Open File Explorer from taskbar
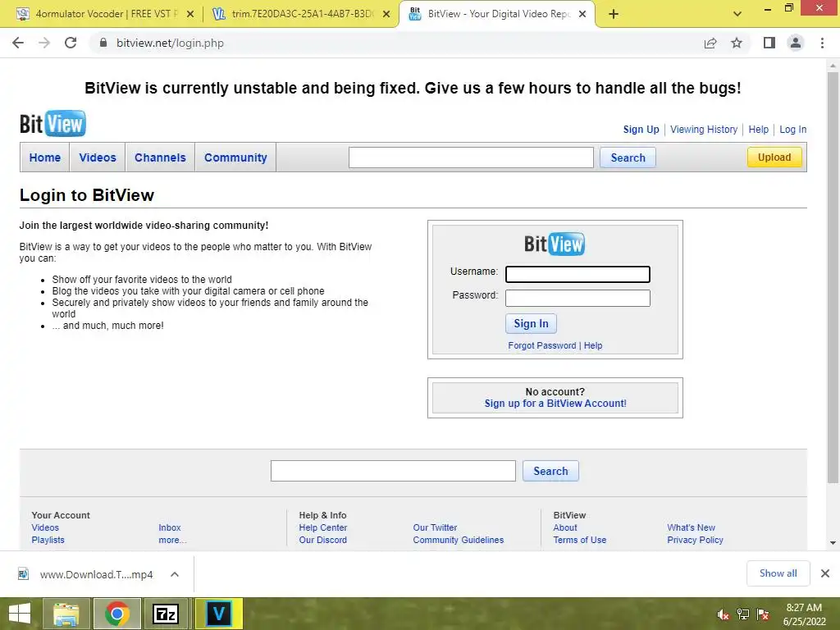The height and width of the screenshot is (630, 840). point(66,614)
